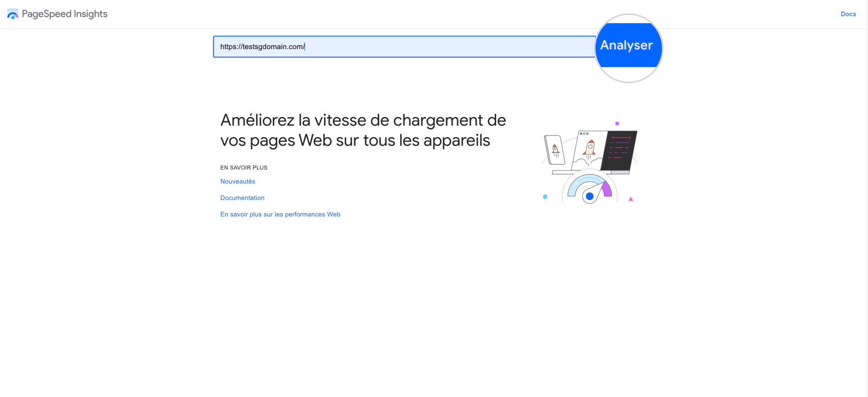Click the rocket and gauge illustration
Image resolution: width=868 pixels, height=397 pixels.
[590, 163]
